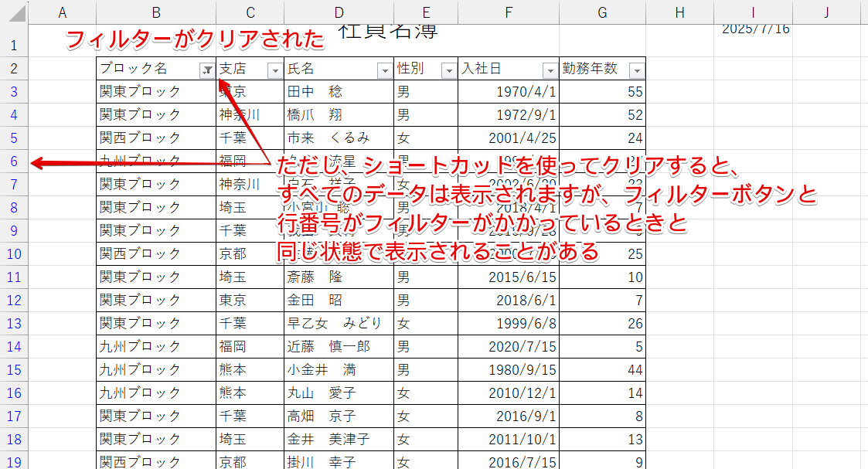The image size is (868, 469).
Task: Click the date cell 1999/6/8
Action: [x=508, y=324]
